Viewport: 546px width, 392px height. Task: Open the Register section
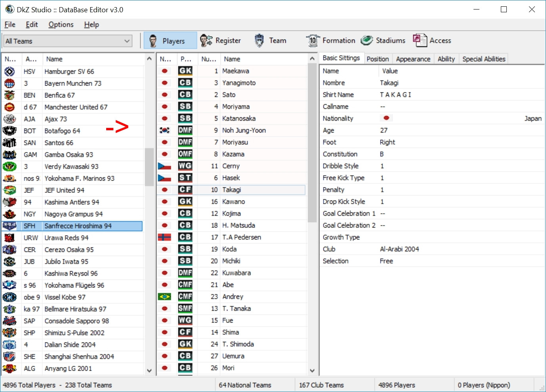click(x=220, y=40)
